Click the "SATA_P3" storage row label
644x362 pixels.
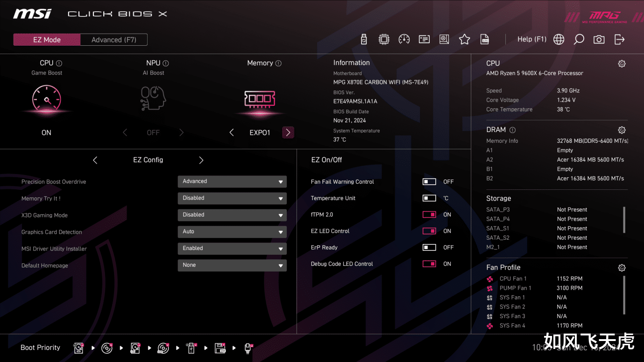pyautogui.click(x=498, y=210)
